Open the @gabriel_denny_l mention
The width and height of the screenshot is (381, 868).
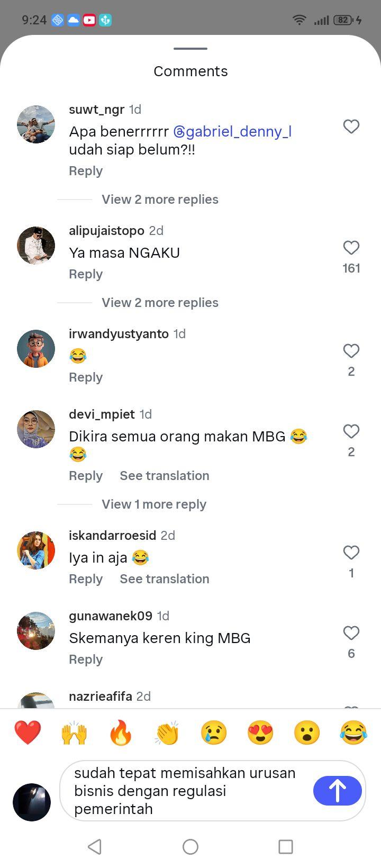pyautogui.click(x=232, y=131)
